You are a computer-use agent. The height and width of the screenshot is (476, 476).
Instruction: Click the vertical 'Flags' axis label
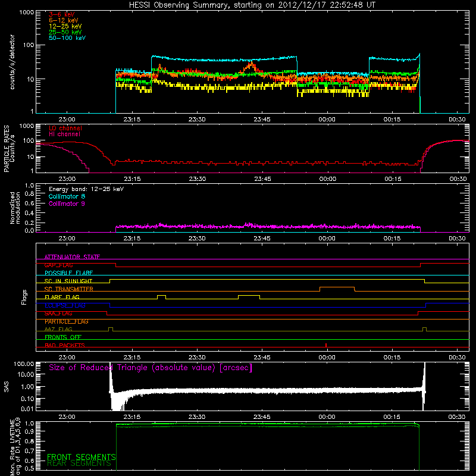(24, 297)
